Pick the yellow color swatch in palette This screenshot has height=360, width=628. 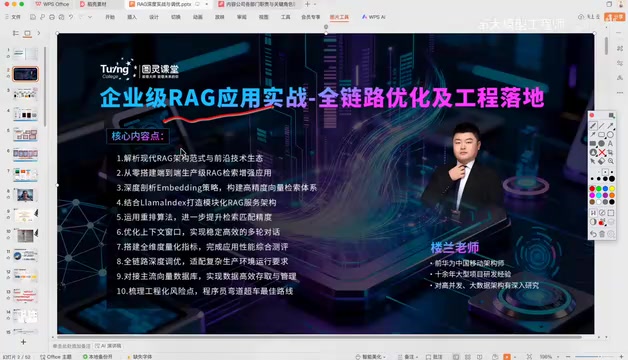coord(612,189)
